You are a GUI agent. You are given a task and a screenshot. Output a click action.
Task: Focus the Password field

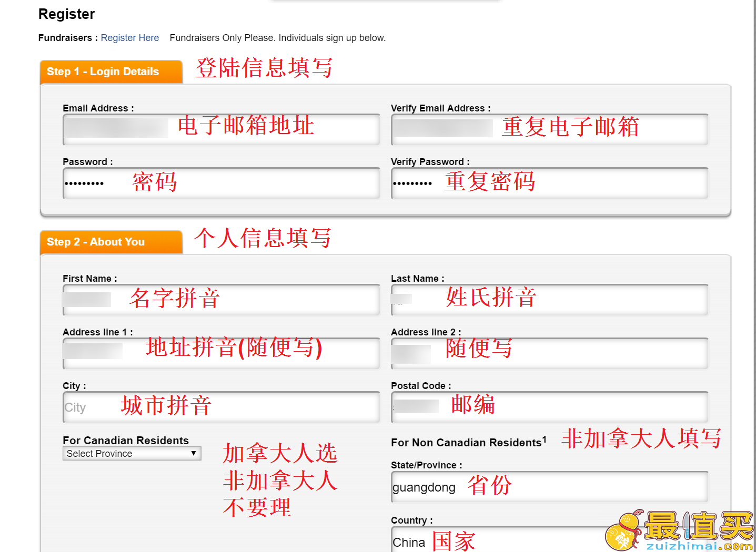pyautogui.click(x=221, y=183)
